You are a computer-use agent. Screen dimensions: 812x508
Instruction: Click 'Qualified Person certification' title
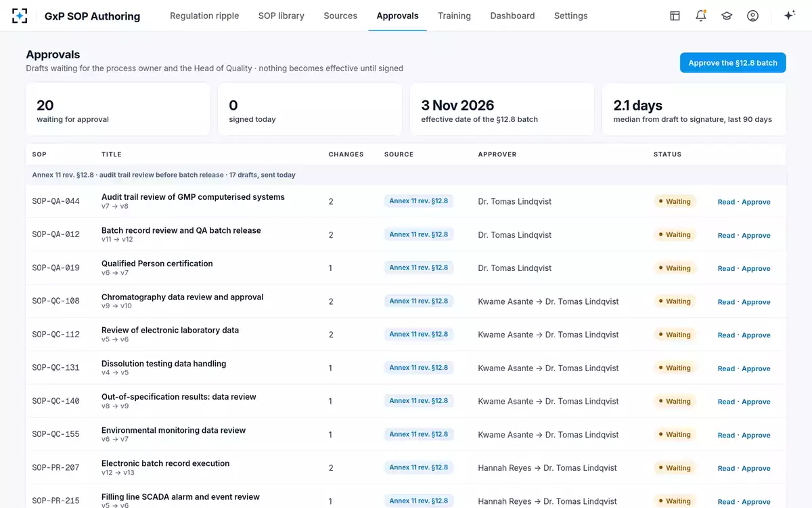157,263
